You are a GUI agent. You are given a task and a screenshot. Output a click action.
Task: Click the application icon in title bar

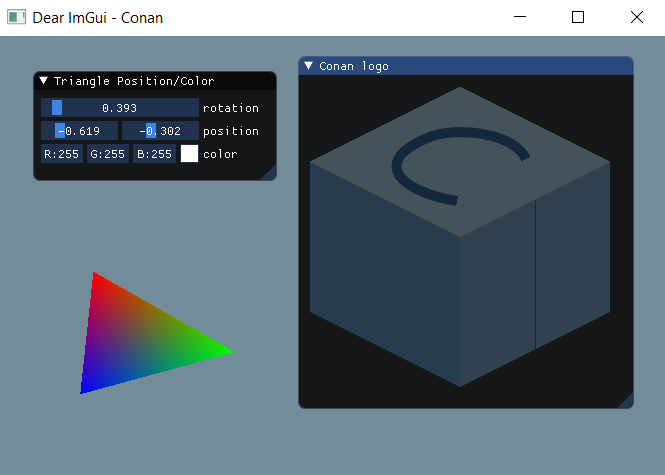(17, 17)
